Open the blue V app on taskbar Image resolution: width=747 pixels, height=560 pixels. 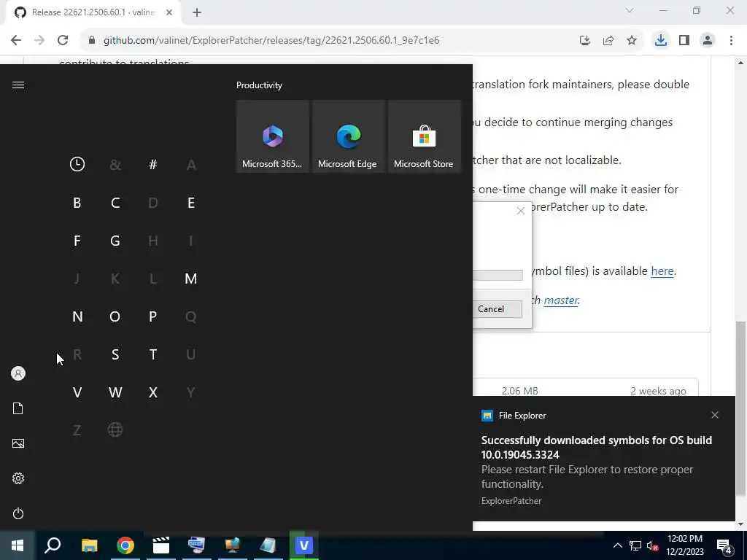[303, 545]
